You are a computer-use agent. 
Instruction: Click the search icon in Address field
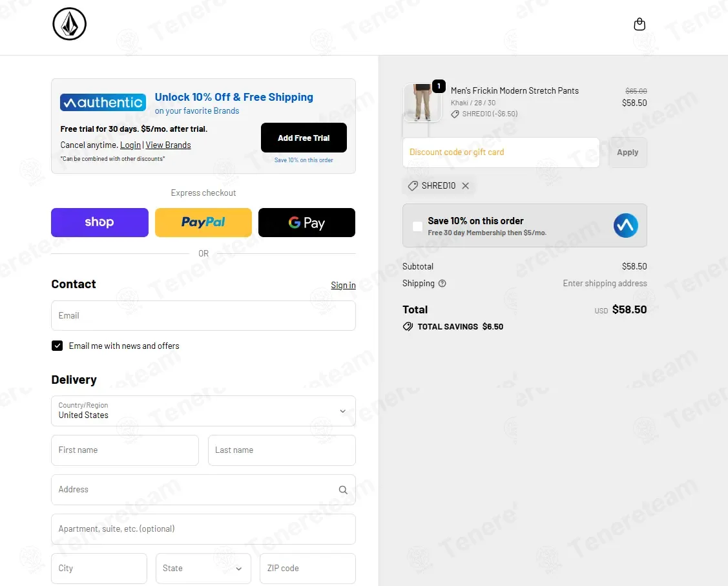tap(343, 490)
